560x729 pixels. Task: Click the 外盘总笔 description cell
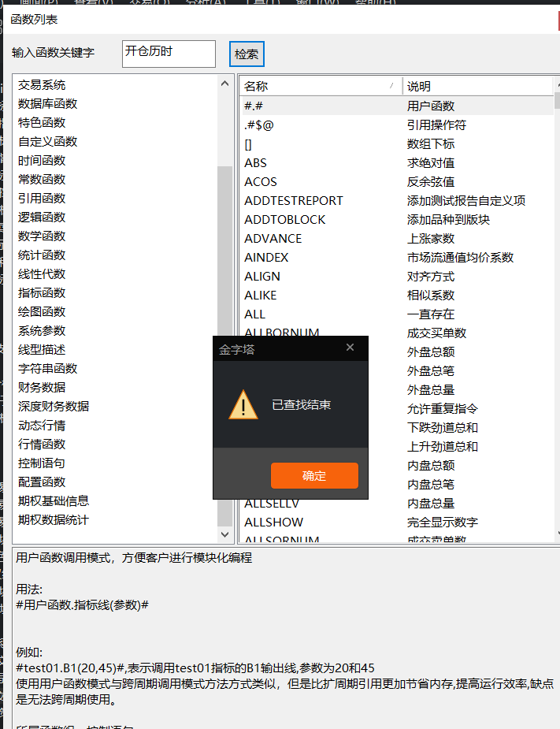tap(431, 371)
